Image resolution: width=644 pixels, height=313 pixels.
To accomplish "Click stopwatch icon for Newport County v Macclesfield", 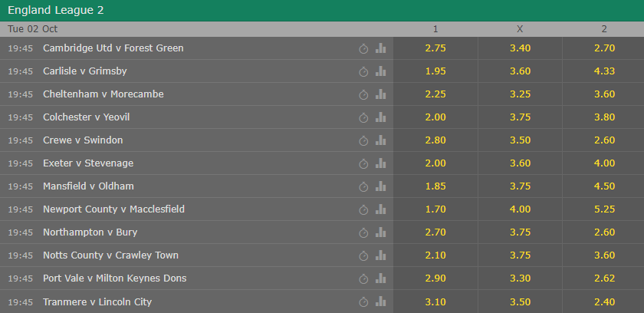I will (363, 209).
